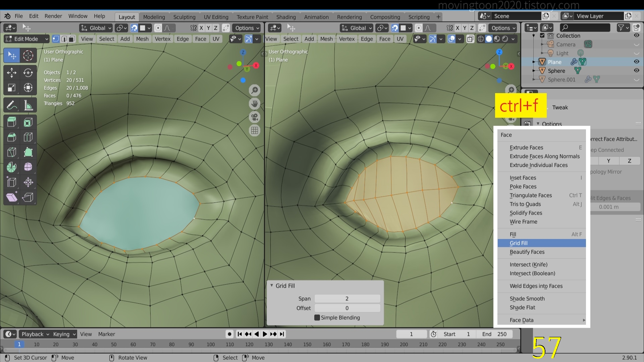
Task: Enable vertex select mode in left viewport
Action: pyautogui.click(x=56, y=39)
